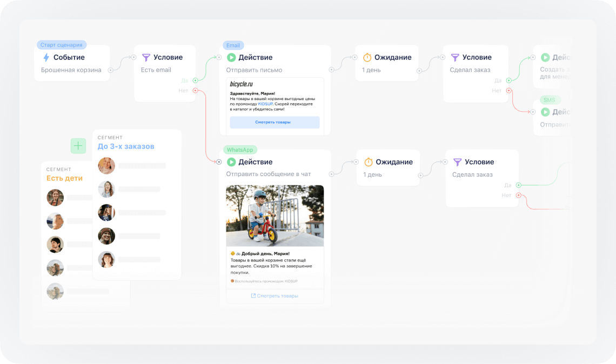Click the clock icon on first 'Ожидание' block
The image size is (616, 364).
(x=369, y=57)
